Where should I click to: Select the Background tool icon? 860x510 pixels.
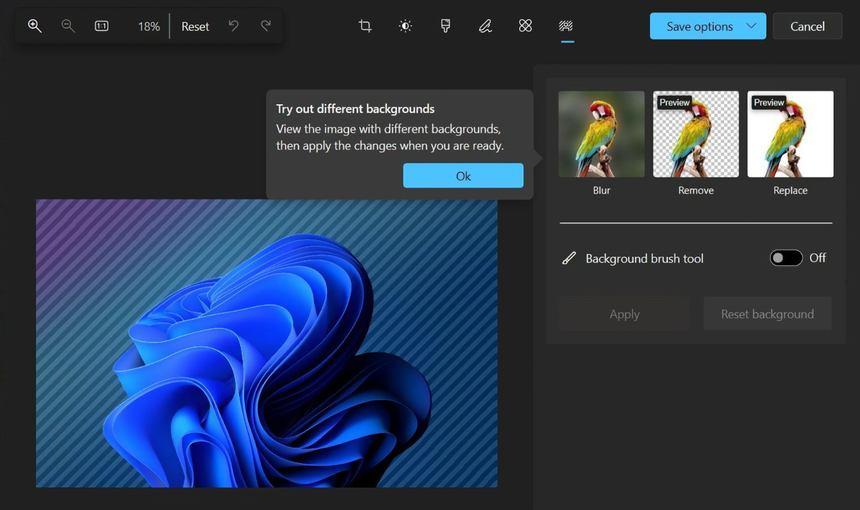click(x=566, y=26)
